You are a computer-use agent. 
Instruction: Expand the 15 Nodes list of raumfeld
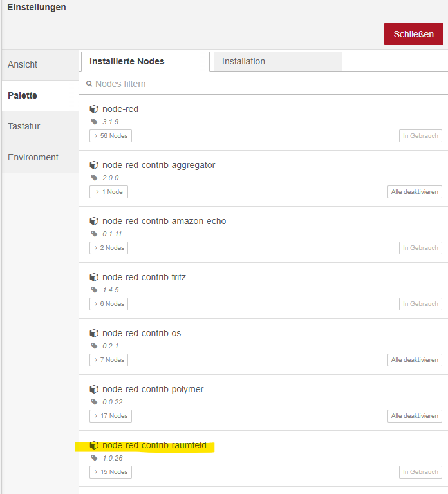point(111,472)
